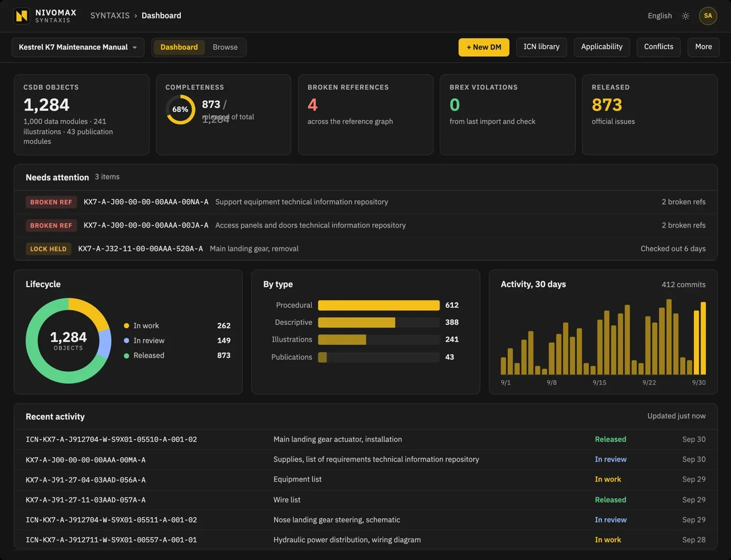Click the Illustrations bar showing 241
Screen dimensions: 731x560
pos(342,340)
